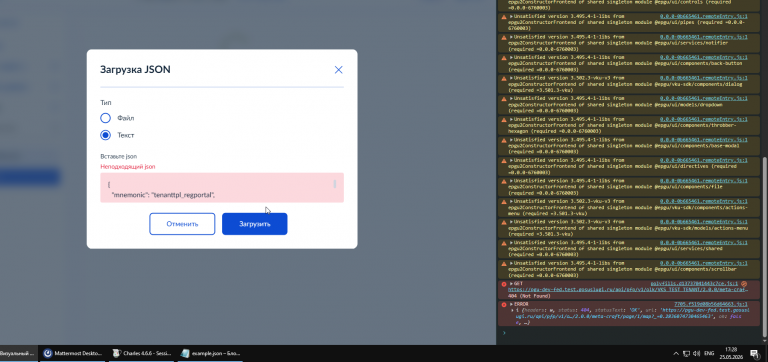Open remoteEntry.js link for scrollbar warning
The image size is (768, 362).
pos(703,263)
